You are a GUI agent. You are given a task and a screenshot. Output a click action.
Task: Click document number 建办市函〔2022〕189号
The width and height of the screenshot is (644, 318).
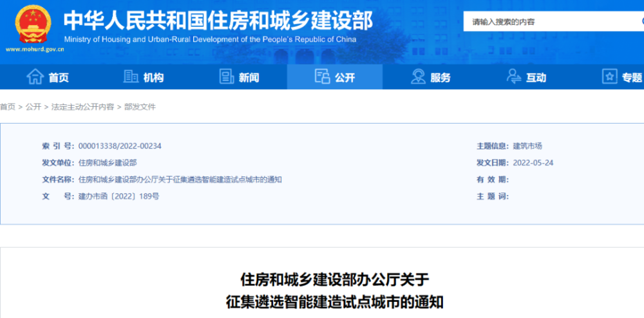pyautogui.click(x=118, y=196)
